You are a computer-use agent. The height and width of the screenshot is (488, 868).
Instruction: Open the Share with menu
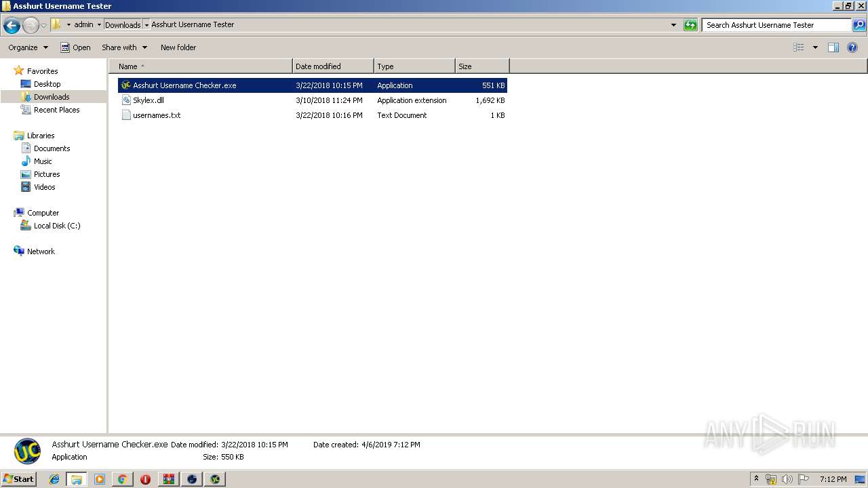[x=124, y=47]
